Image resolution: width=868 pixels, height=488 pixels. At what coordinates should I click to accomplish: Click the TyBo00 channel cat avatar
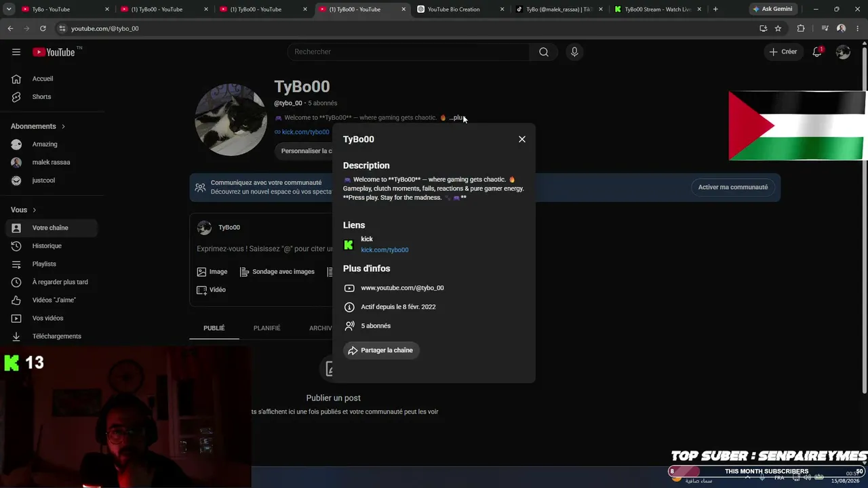(x=231, y=120)
